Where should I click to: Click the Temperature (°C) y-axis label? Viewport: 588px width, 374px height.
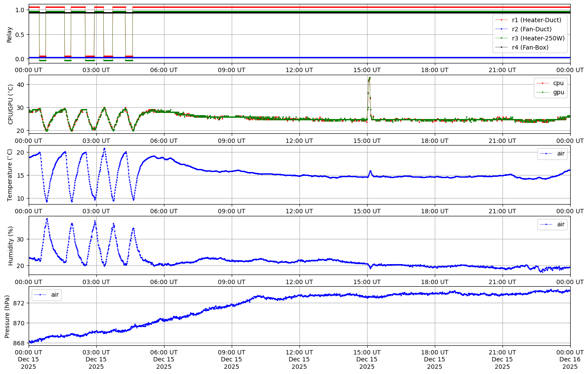(10, 175)
